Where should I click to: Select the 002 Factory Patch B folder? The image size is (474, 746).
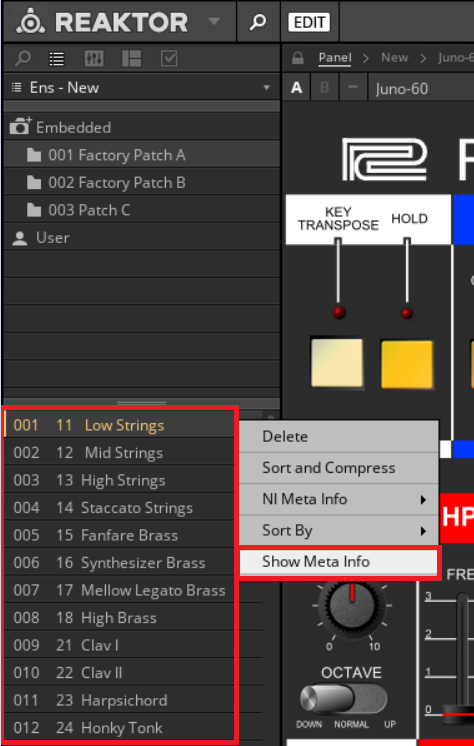tap(141, 183)
